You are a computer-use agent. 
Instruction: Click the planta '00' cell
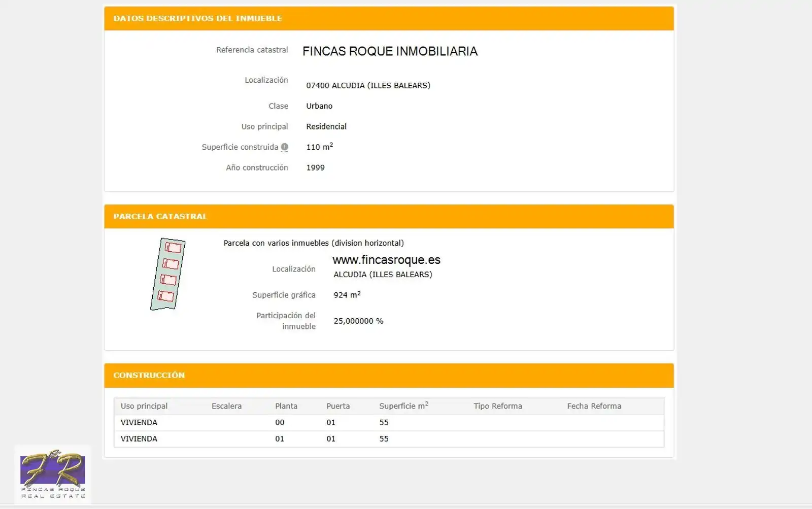[280, 423]
